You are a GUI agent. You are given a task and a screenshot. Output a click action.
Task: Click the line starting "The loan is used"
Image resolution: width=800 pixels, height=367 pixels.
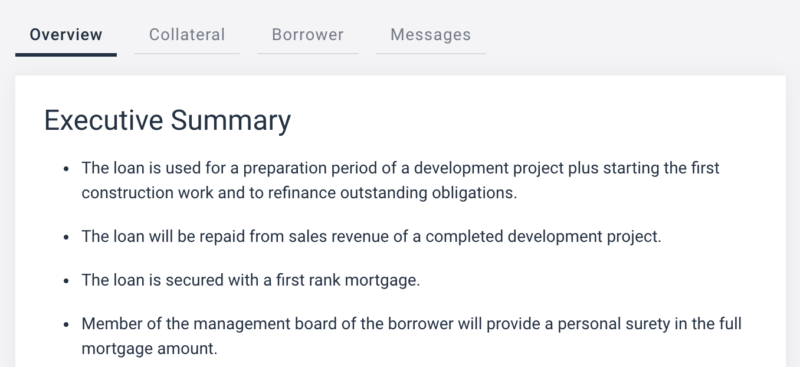401,168
